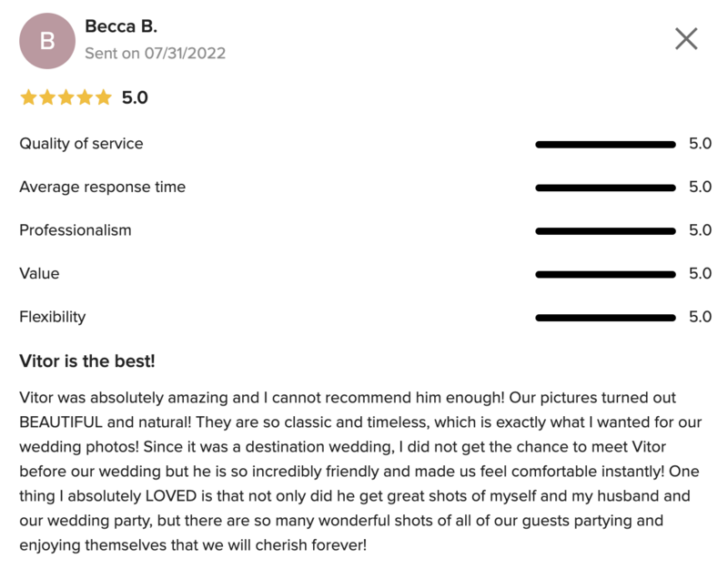Screen dimensions: 728x569
Task: Click the fifth gold star
Action: 103,97
